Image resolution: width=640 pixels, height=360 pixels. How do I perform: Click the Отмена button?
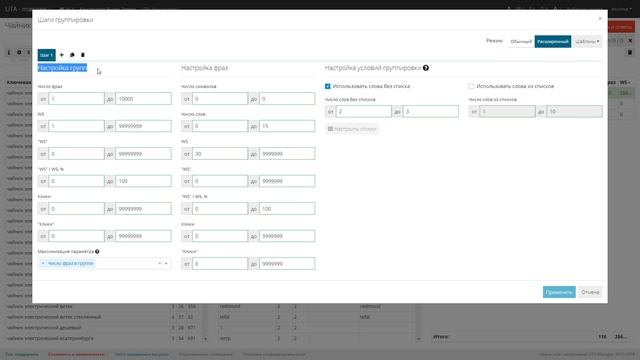[x=590, y=292]
